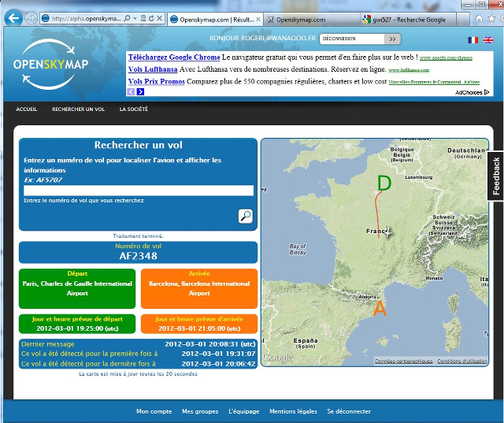Click the first detection time 19:31:07
The width and height of the screenshot is (504, 423).
(219, 354)
